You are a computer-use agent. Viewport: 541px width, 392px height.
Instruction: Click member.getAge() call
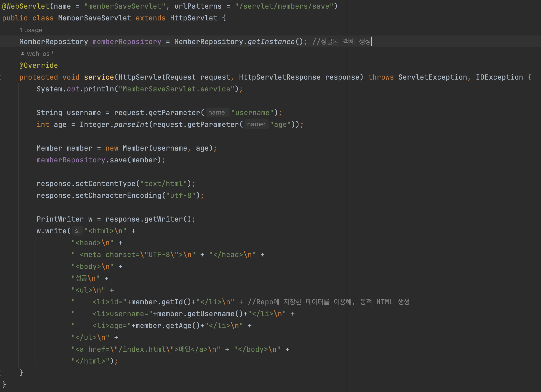168,326
